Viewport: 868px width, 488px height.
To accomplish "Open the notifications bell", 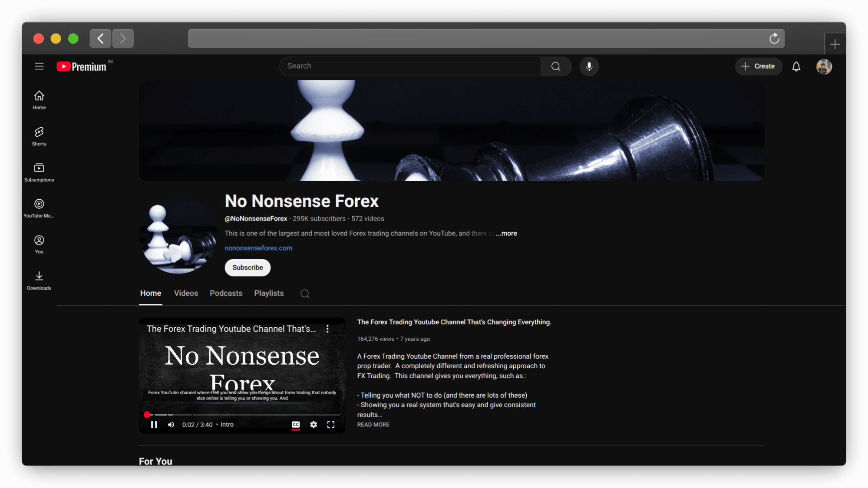I will (x=796, y=66).
